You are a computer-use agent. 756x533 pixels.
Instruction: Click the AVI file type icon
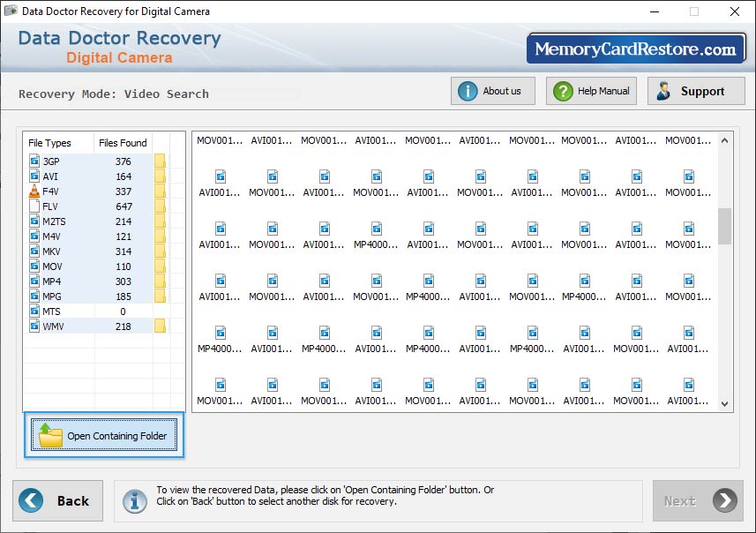34,176
